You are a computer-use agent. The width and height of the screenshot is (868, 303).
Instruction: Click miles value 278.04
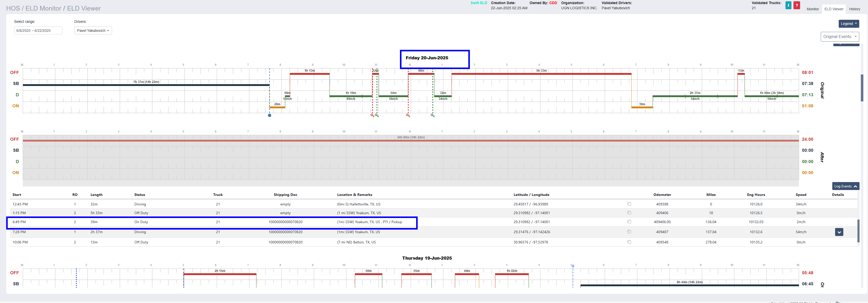click(711, 242)
